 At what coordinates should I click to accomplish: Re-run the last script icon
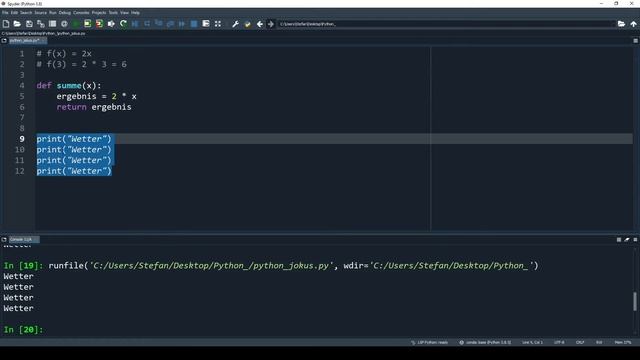pyautogui.click(x=123, y=24)
